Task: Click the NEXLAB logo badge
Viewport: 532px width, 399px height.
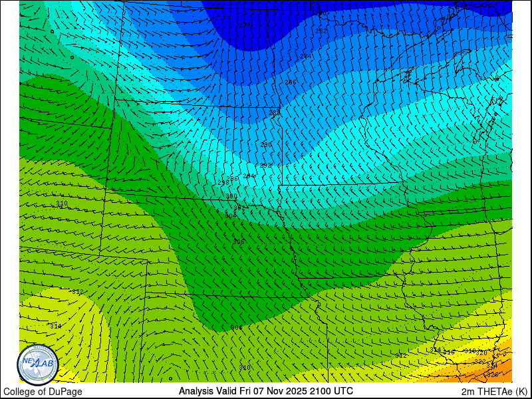Action: click(38, 365)
